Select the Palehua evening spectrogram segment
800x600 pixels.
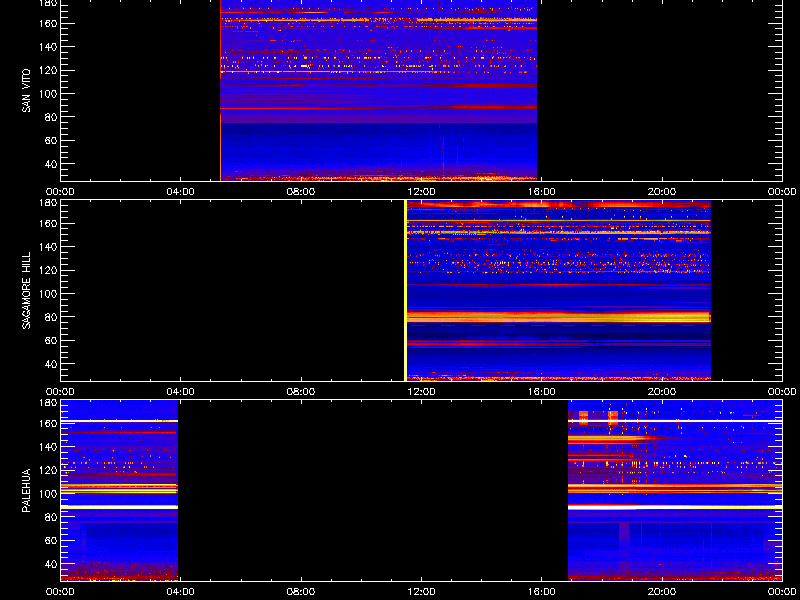[675, 491]
